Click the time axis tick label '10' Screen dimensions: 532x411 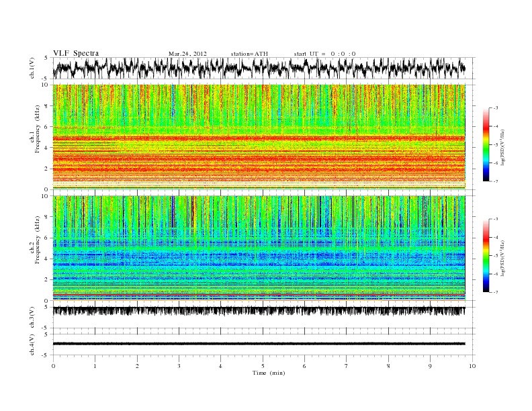(x=472, y=366)
